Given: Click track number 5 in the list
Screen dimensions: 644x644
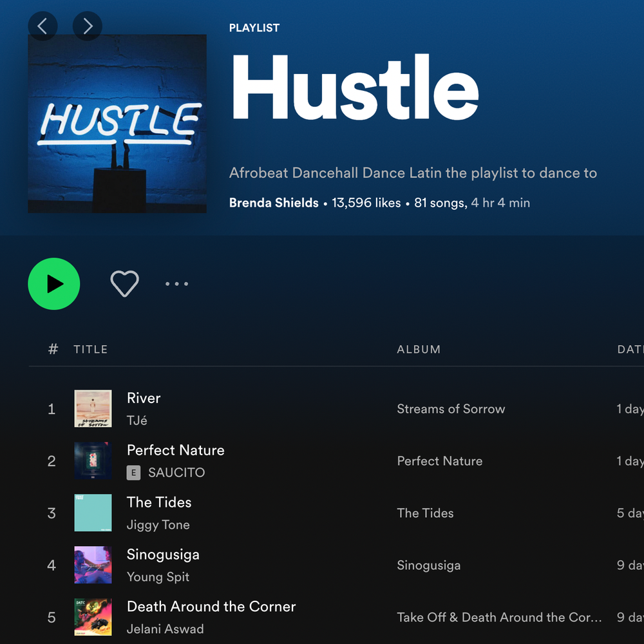Looking at the screenshot, I should (x=52, y=618).
